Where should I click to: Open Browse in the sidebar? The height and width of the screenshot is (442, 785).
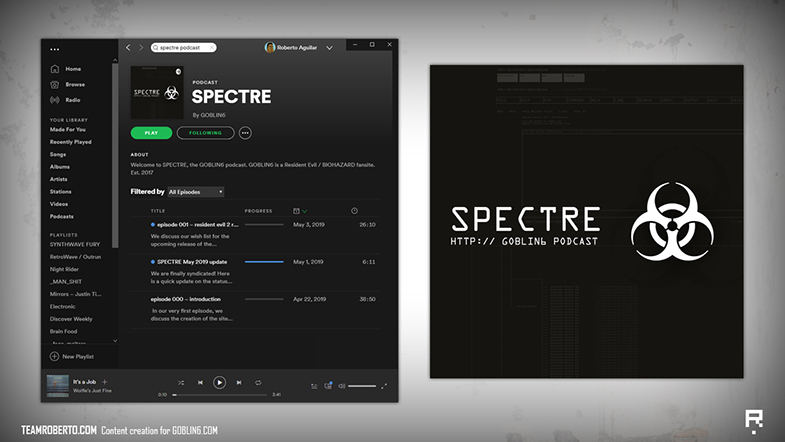pyautogui.click(x=75, y=85)
